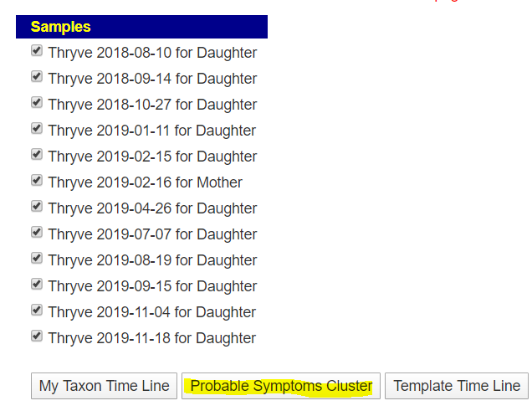Screen dimensions: 532x411
Task: Uncheck the Thryve 2018-08-10 sample checkbox
Action: click(37, 51)
